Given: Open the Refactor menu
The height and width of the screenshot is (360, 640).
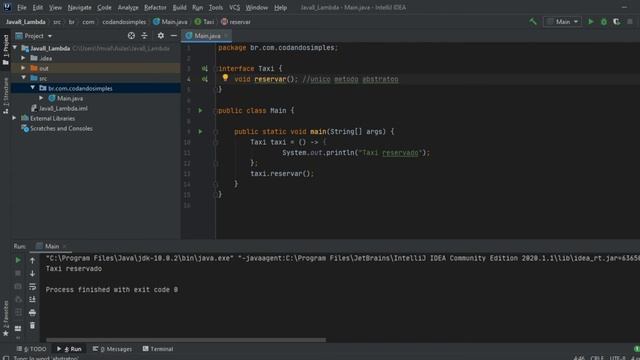Looking at the screenshot, I should (x=155, y=7).
